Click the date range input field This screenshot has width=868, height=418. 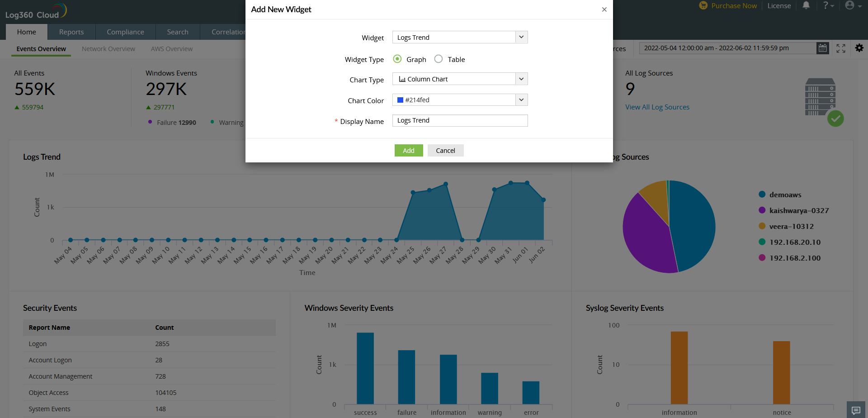[728, 48]
